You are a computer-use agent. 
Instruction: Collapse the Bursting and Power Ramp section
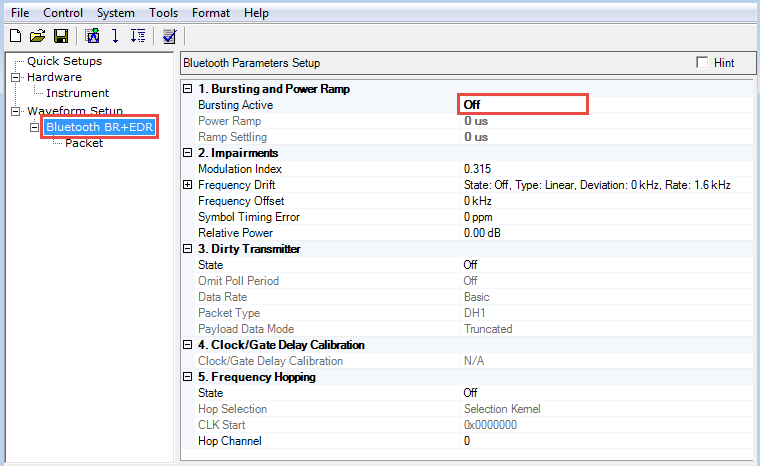click(x=188, y=89)
